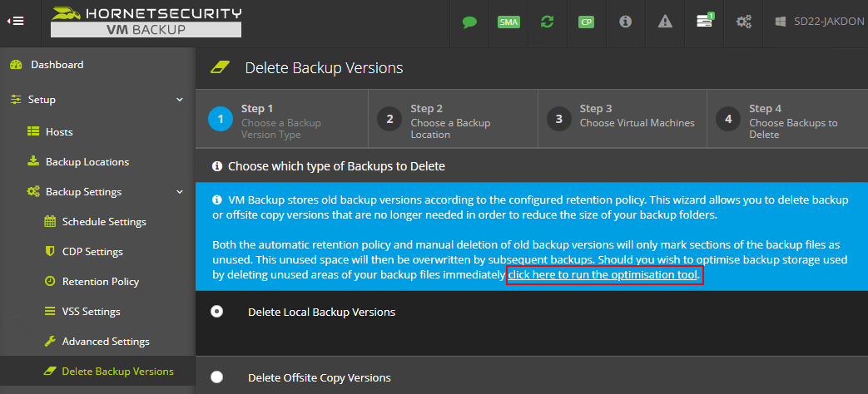This screenshot has height=394, width=868.
Task: Jump to Step 2 Choose a Backup Location
Action: click(453, 119)
